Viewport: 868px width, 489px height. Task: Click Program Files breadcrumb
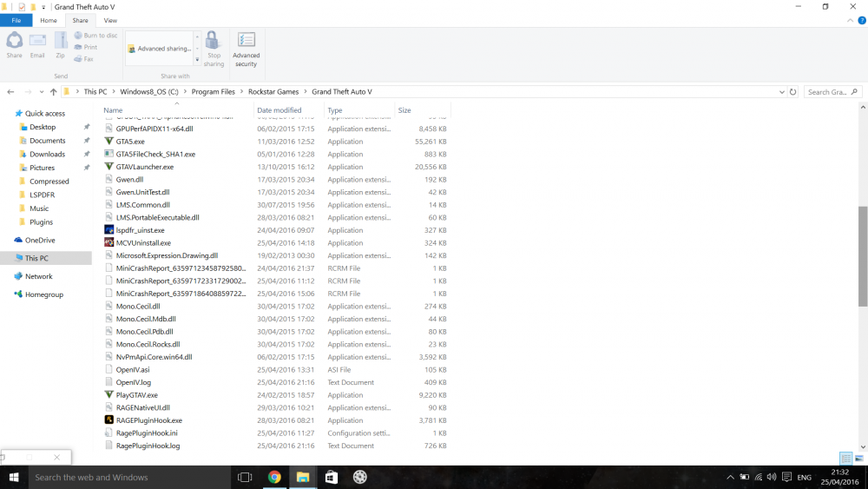pos(214,92)
